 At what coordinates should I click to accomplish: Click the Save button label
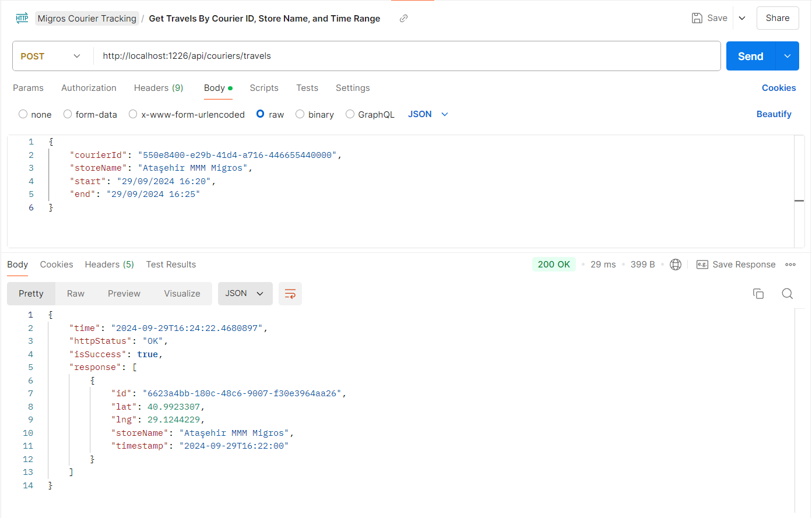click(x=717, y=18)
